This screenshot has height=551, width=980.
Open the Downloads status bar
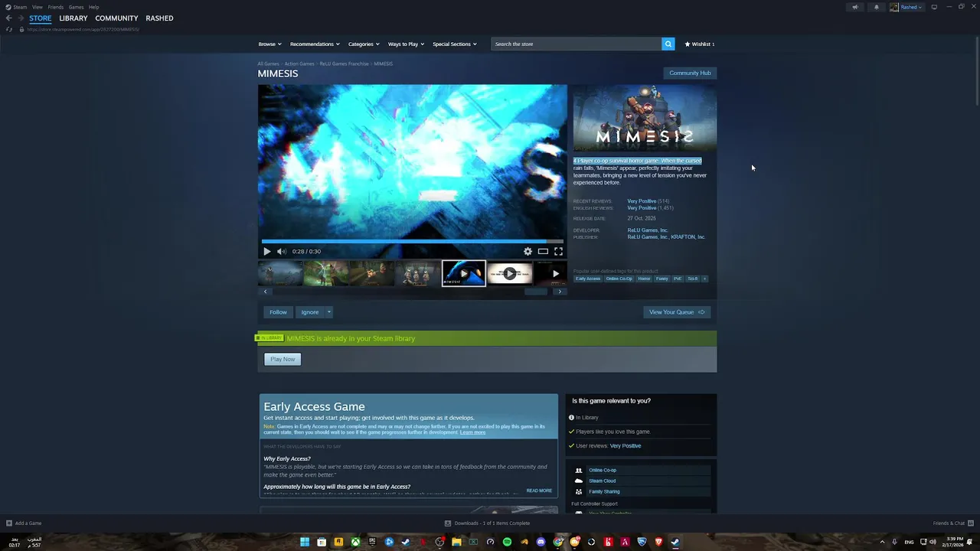[487, 523]
